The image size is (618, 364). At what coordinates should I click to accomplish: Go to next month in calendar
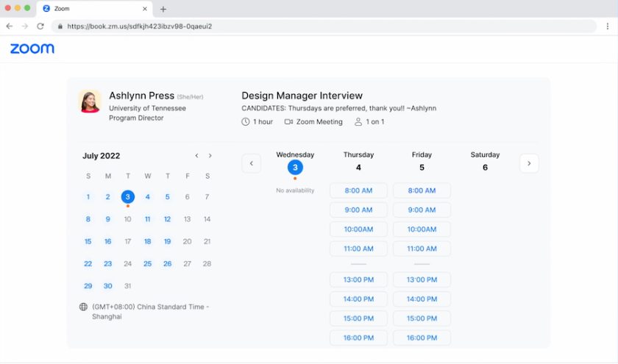point(210,156)
